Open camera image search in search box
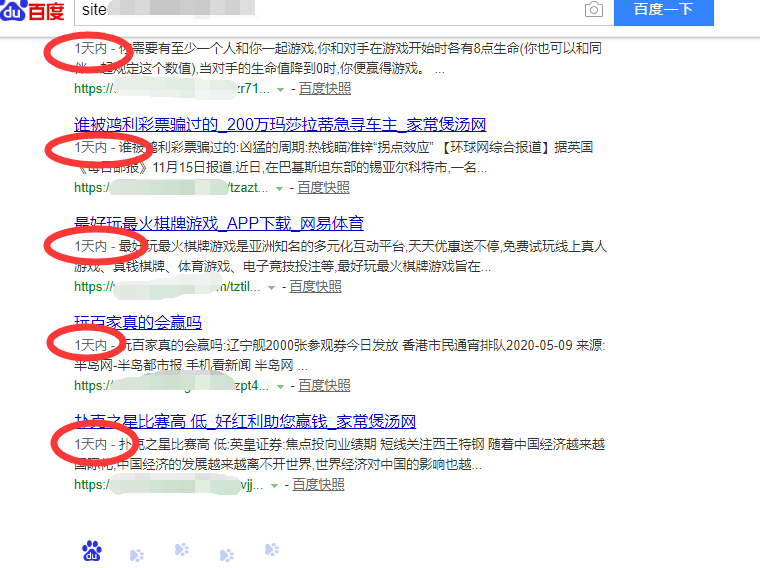The height and width of the screenshot is (568, 760). coord(594,10)
